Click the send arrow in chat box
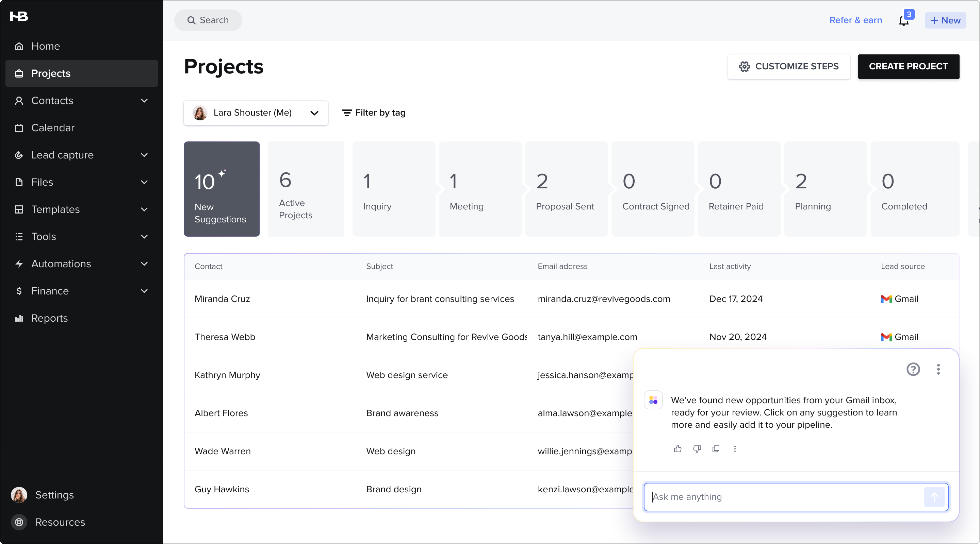Image resolution: width=980 pixels, height=544 pixels. 934,497
